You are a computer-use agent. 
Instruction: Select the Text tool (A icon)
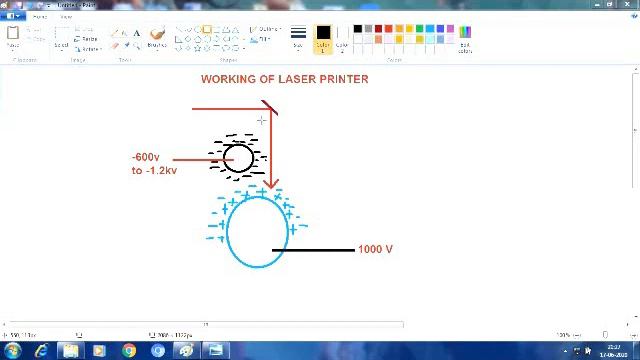click(x=137, y=33)
